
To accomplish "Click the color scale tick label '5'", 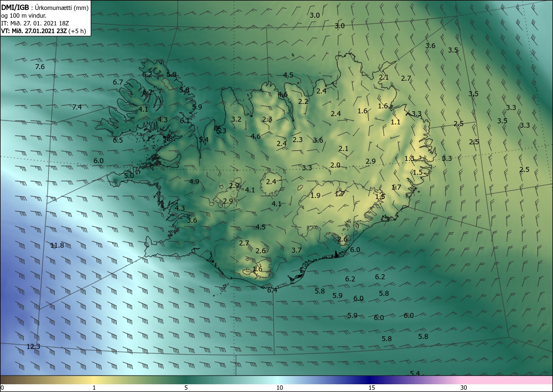I will pos(186,388).
